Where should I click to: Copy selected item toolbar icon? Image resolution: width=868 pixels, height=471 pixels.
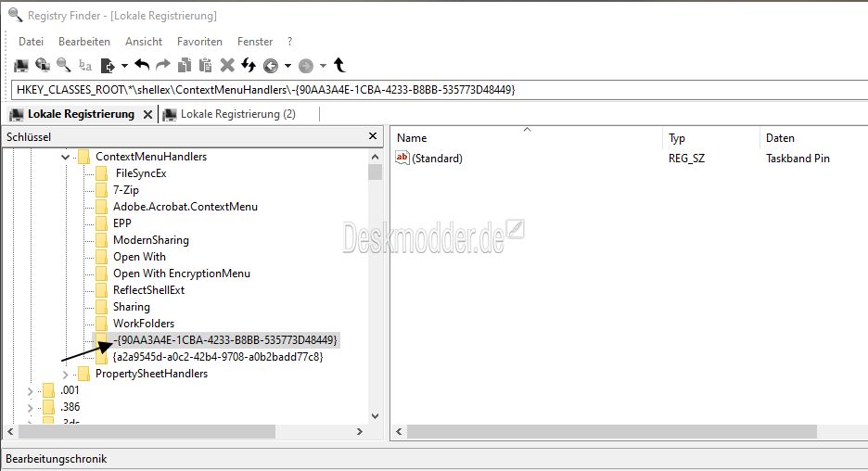(x=185, y=65)
